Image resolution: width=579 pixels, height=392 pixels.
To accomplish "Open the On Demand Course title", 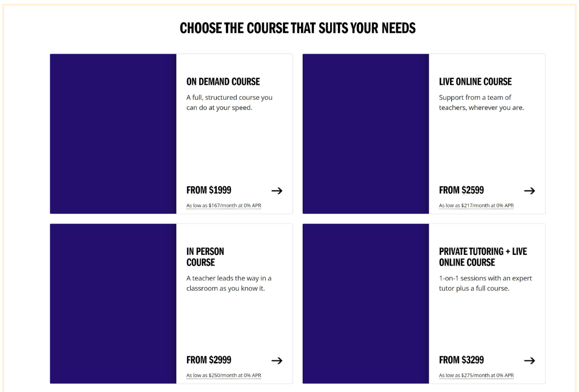I will 223,82.
